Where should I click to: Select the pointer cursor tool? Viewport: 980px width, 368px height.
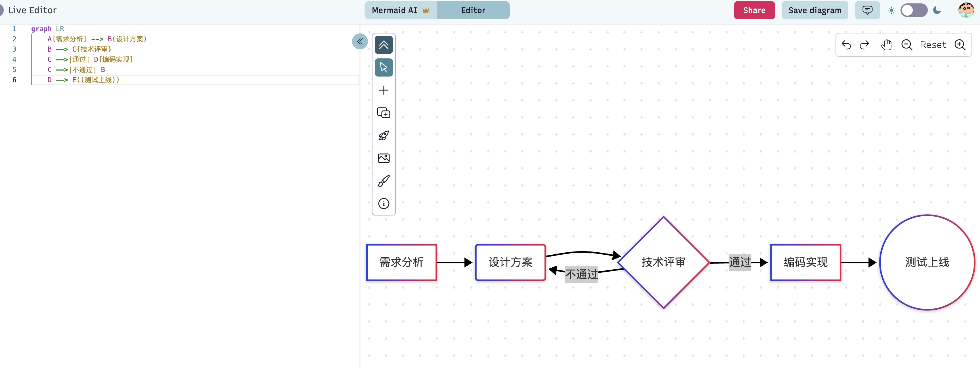point(384,67)
